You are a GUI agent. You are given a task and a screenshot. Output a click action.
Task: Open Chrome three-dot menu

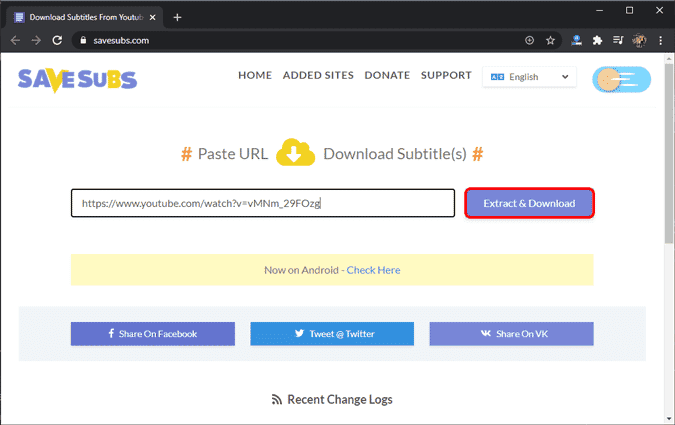click(x=660, y=40)
